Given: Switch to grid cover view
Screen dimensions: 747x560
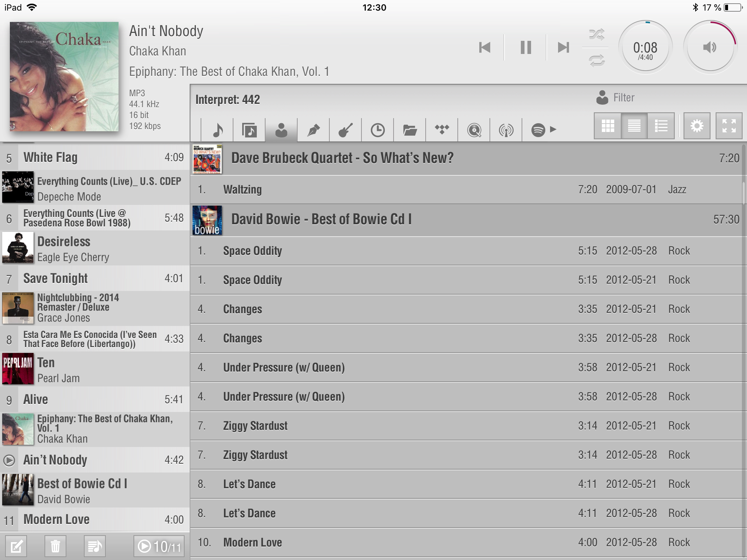Looking at the screenshot, I should point(608,126).
